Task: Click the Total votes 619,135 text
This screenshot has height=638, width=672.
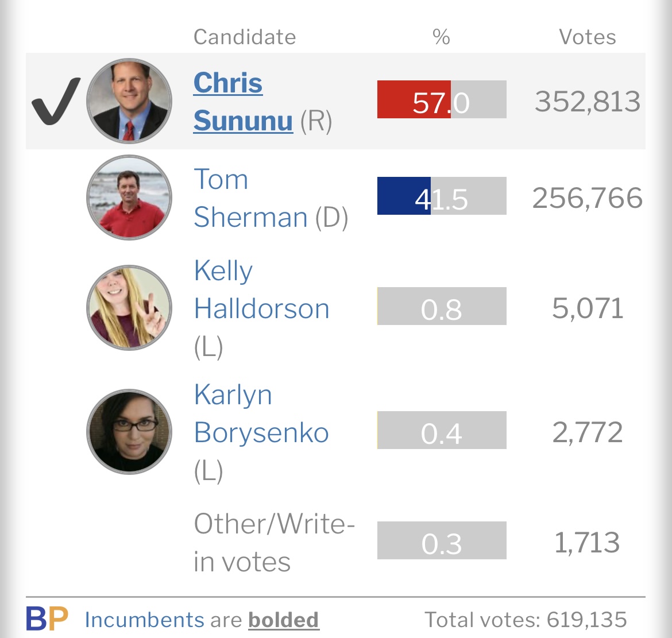Action: click(526, 620)
